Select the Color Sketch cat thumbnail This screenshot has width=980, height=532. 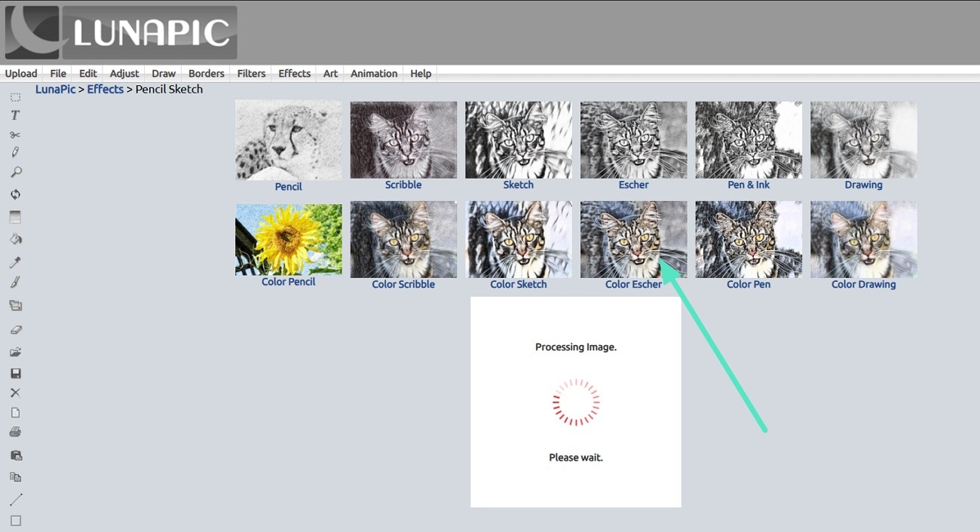coord(519,239)
